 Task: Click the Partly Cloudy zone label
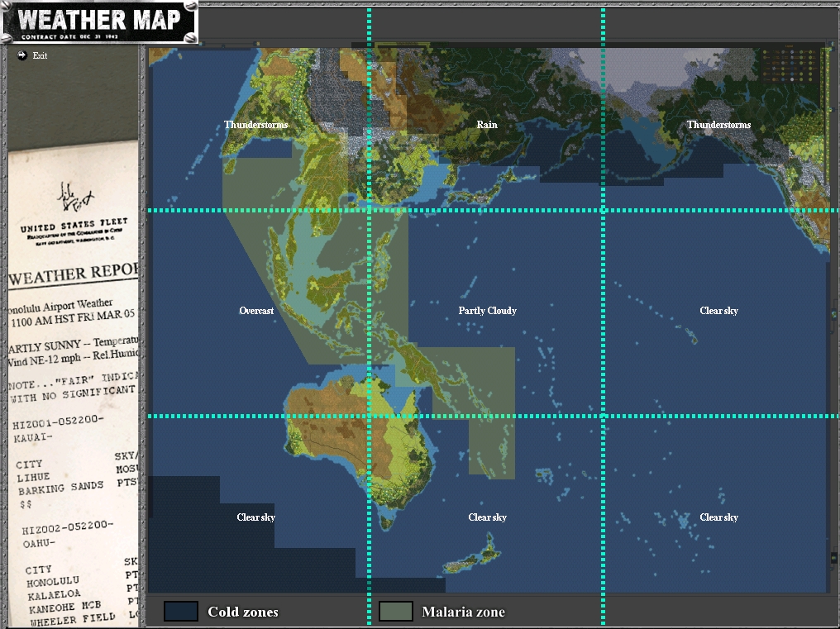pos(488,311)
